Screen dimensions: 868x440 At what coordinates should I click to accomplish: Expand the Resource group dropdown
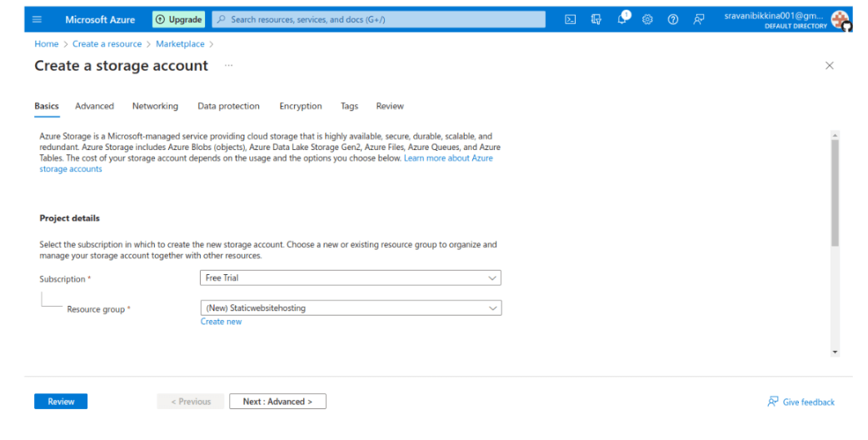click(351, 307)
